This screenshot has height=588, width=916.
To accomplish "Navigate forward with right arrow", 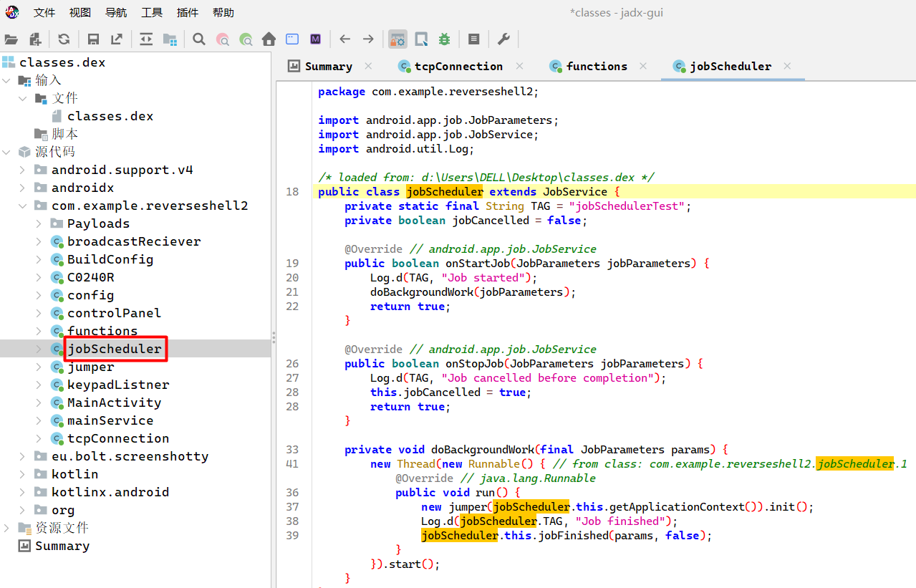I will [x=368, y=39].
